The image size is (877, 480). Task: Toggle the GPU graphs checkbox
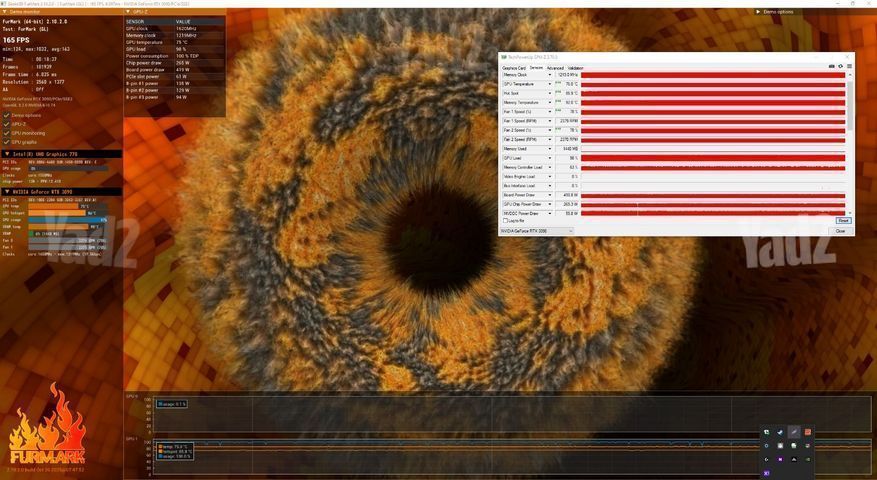7,142
